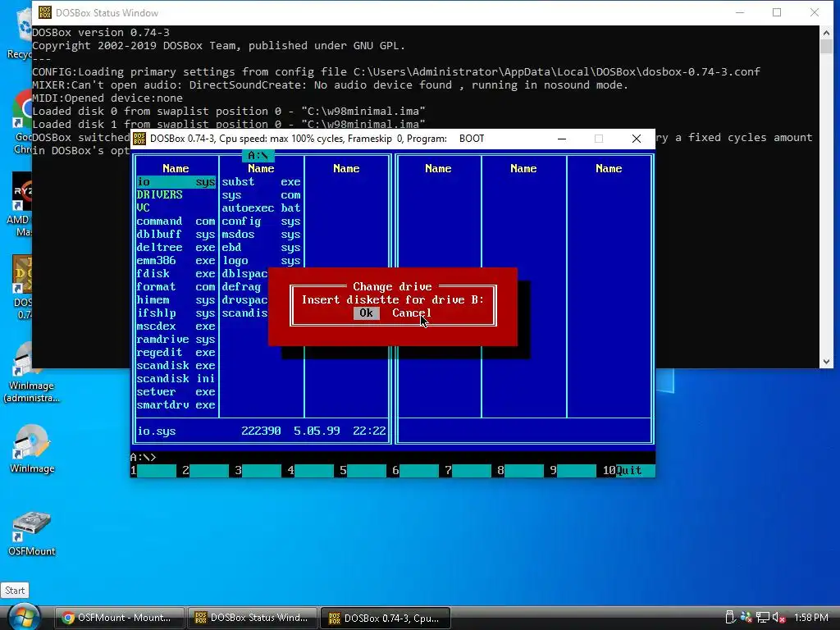Select subst.exe in second column

point(262,182)
